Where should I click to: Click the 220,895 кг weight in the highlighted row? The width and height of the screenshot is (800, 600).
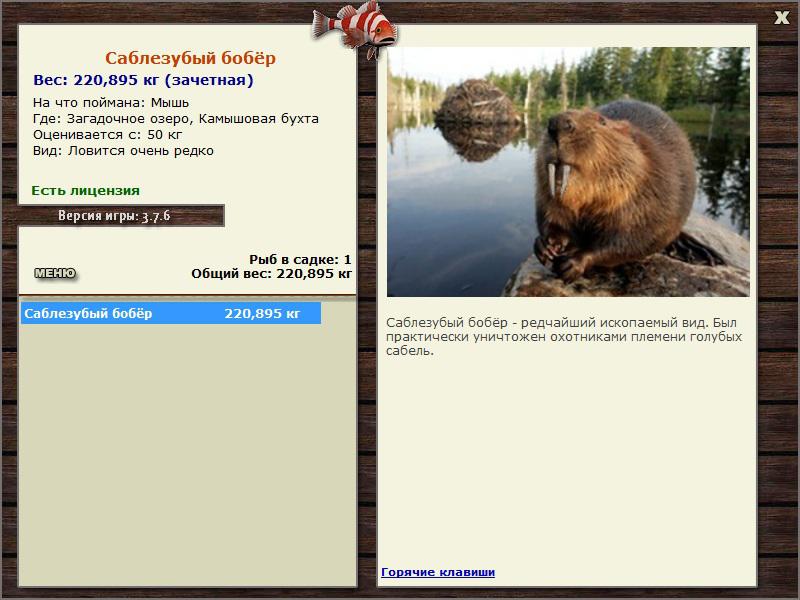(262, 313)
